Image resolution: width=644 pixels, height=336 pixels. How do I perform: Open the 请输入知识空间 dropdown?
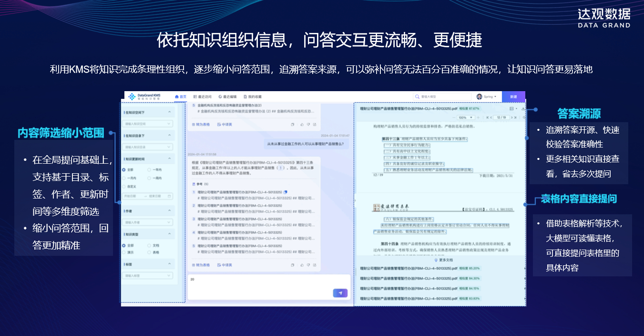pos(148,124)
